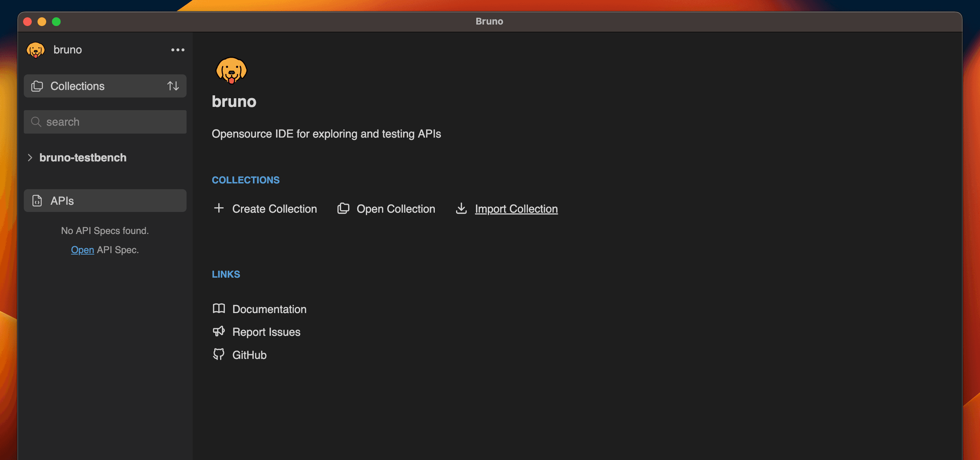
Task: Click the Documentation book icon
Action: tap(219, 308)
